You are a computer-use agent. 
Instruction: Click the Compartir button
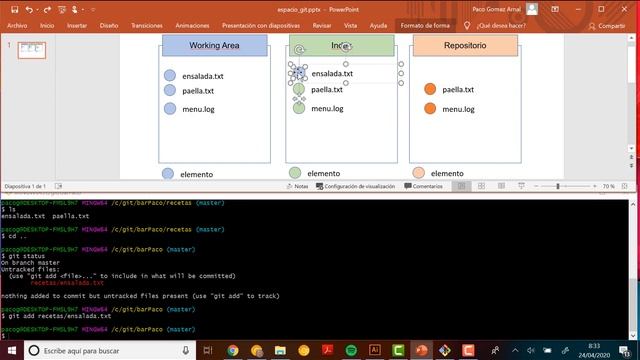[x=607, y=26]
